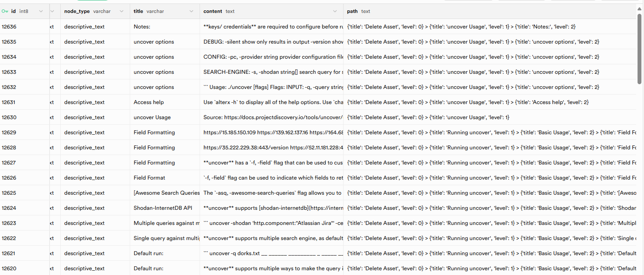
Task: Select id cell 12634
Action: 25,57
